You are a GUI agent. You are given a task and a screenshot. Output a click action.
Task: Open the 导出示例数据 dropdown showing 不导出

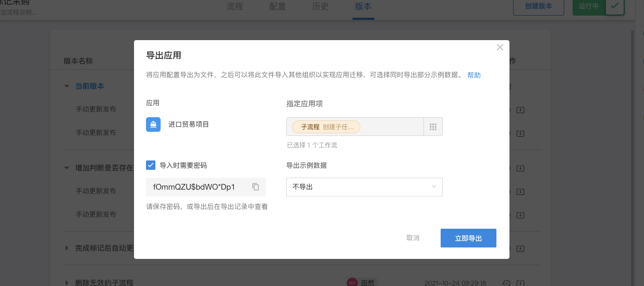pos(364,187)
